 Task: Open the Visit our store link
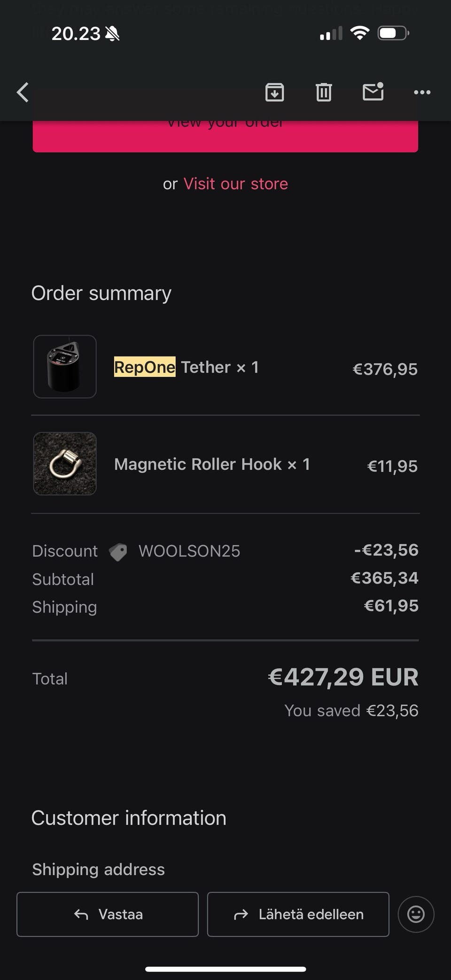point(235,184)
